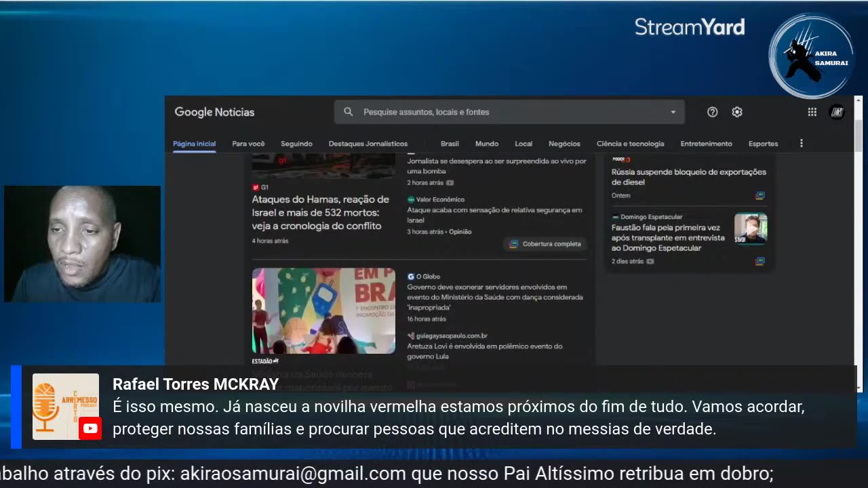868x488 pixels.
Task: Click the Google Notícias logo
Action: pyautogui.click(x=214, y=113)
